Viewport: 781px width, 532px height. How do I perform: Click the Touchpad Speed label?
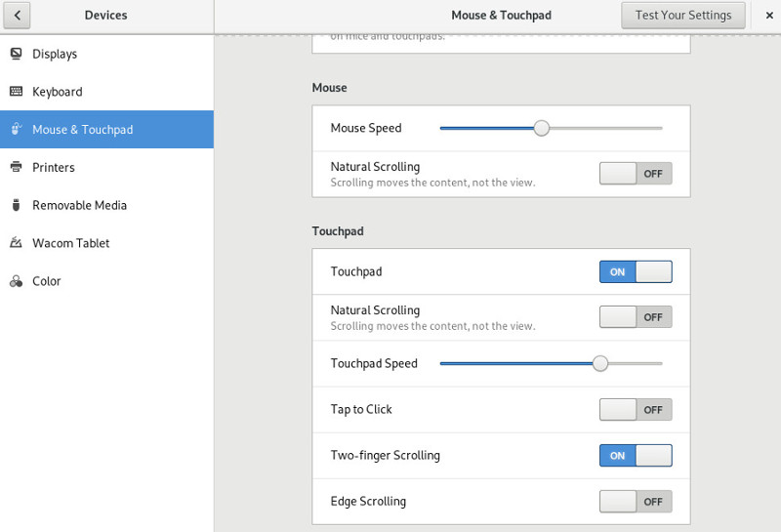coord(374,364)
